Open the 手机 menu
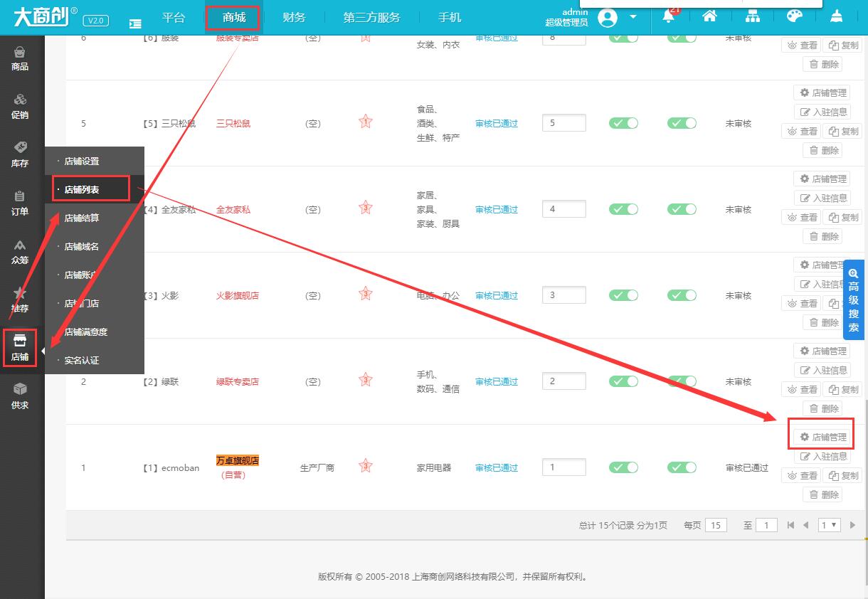Screen dimensions: 868x599 tap(450, 17)
